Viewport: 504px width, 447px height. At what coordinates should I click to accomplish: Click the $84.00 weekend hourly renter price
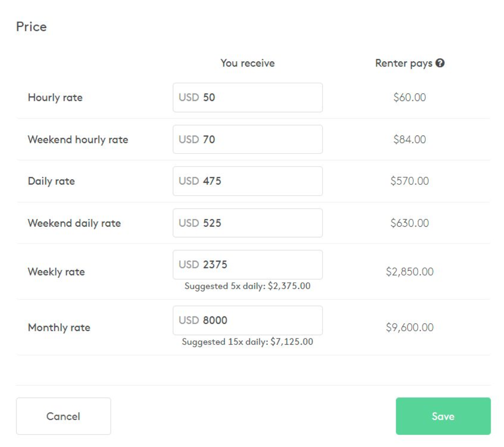(410, 139)
